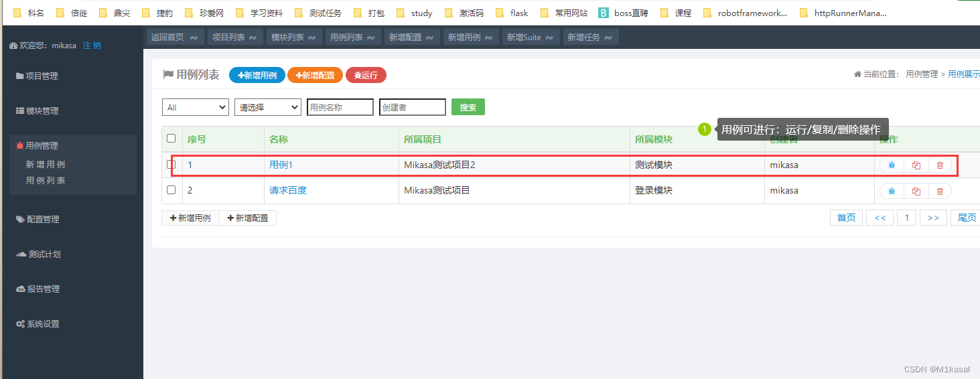This screenshot has height=379, width=980.
Task: Open the 珍爱网 bookmark folder
Action: pos(204,13)
